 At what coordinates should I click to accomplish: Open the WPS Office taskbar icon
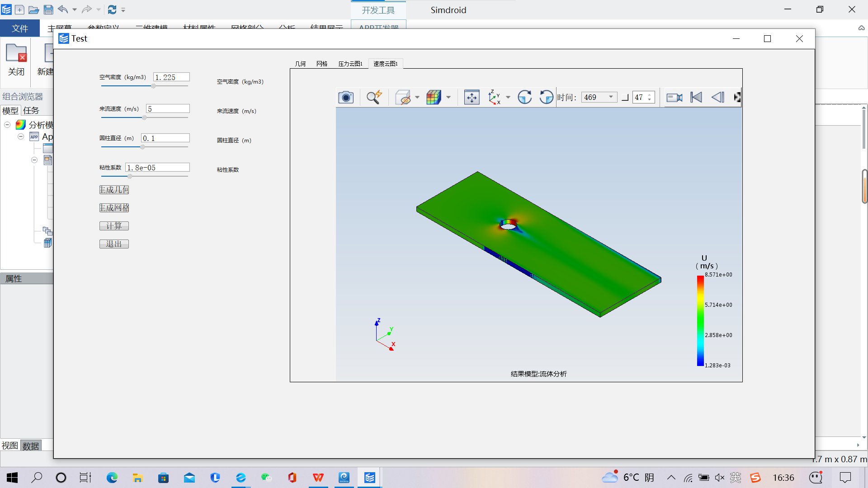click(x=318, y=478)
